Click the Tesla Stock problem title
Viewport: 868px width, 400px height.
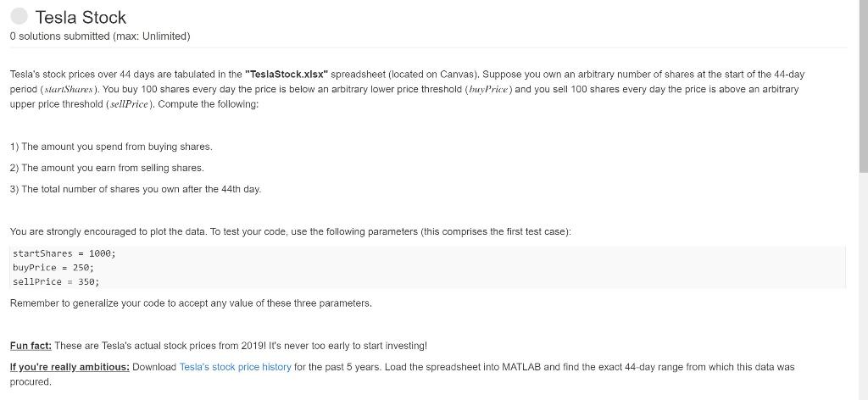[x=81, y=17]
